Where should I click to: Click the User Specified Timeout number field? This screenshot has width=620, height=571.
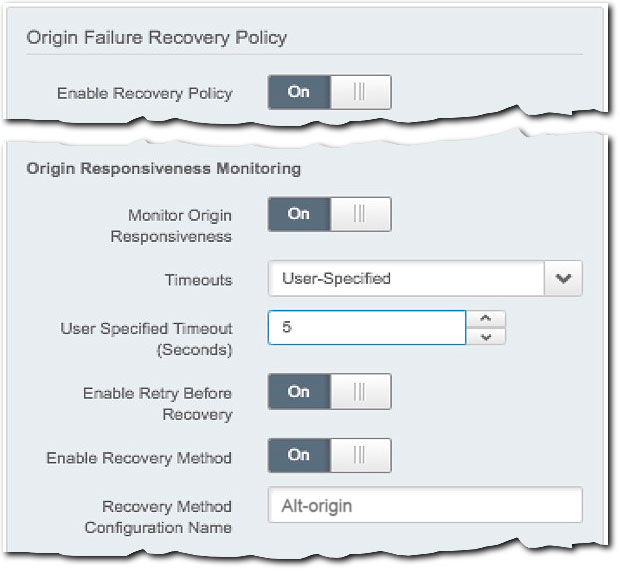click(x=367, y=327)
